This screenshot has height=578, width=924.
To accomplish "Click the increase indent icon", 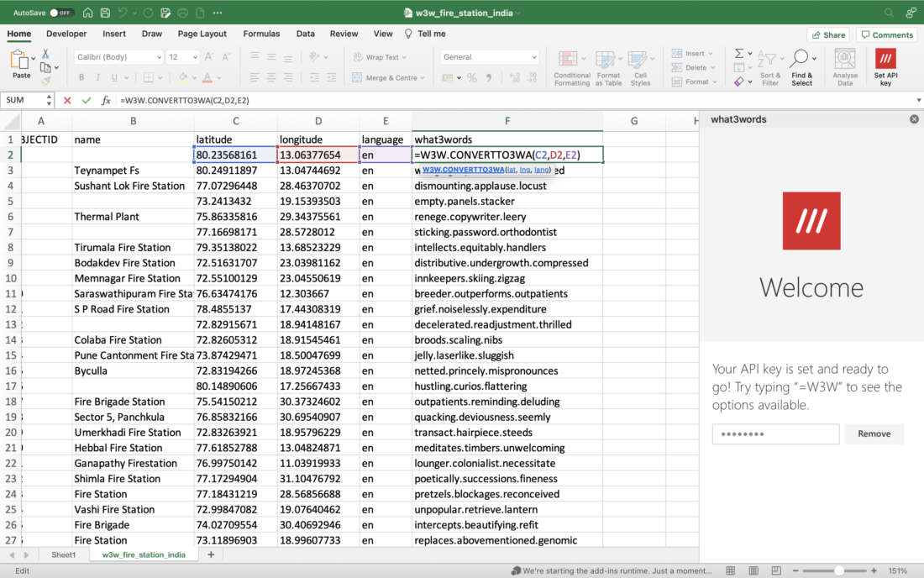I will pyautogui.click(x=331, y=78).
